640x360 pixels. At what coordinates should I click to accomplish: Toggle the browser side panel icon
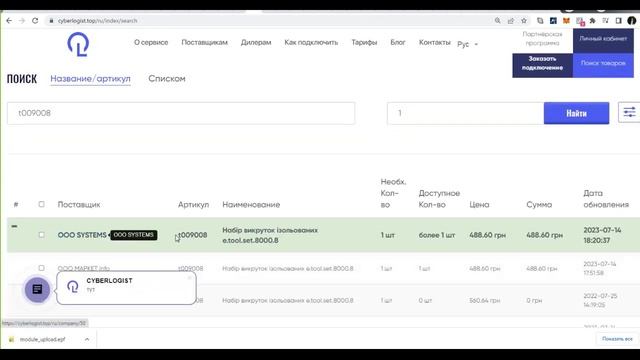pyautogui.click(x=619, y=20)
